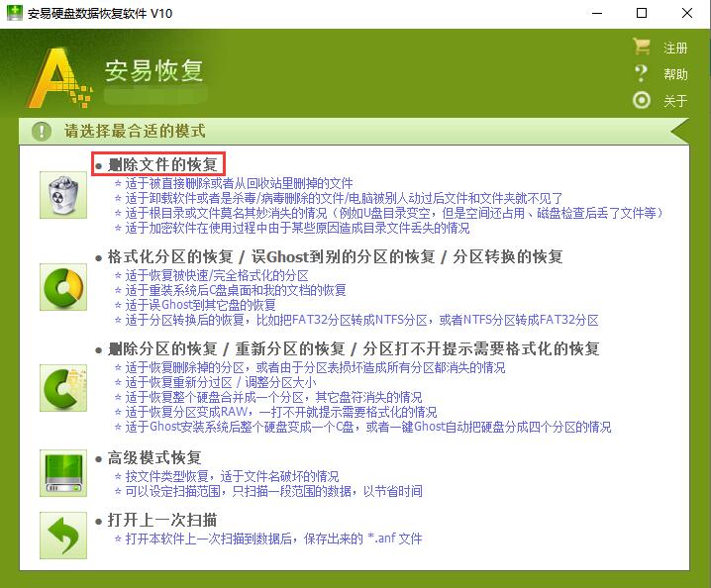This screenshot has height=588, width=711.
Task: Click the green exclamation info icon
Action: pyautogui.click(x=42, y=131)
